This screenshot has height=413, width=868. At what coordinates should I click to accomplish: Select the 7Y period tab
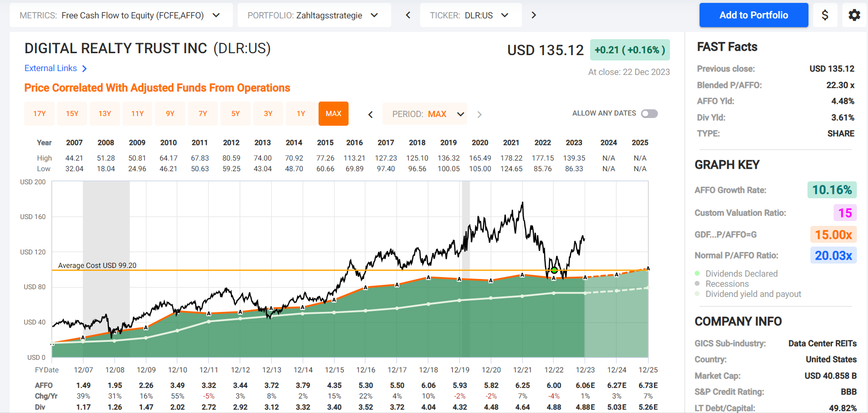(x=203, y=114)
